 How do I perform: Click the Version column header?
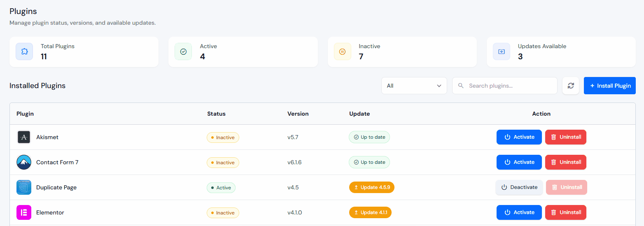[298, 114]
